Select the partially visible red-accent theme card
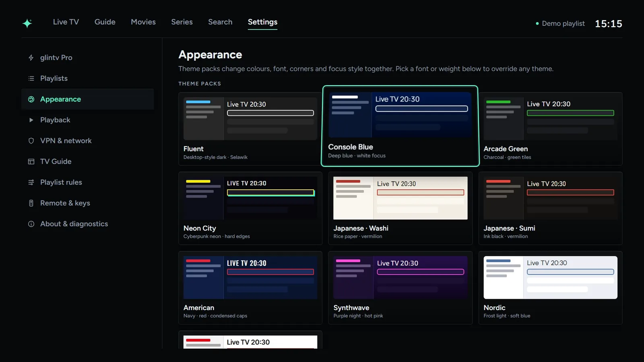The height and width of the screenshot is (362, 644). pos(250,340)
